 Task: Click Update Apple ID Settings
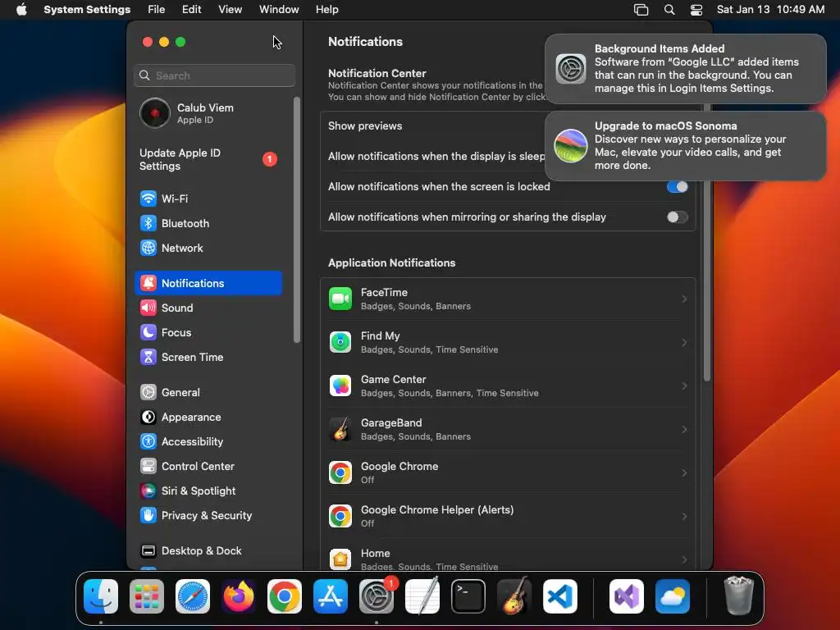click(208, 160)
